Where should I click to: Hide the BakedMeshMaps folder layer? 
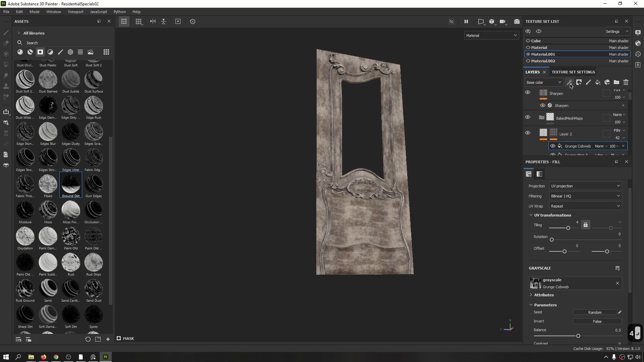pyautogui.click(x=528, y=117)
